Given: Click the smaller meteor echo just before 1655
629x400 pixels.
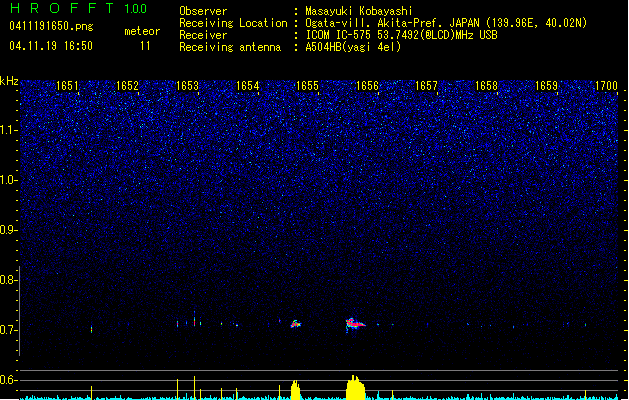Looking at the screenshot, I should [x=296, y=324].
